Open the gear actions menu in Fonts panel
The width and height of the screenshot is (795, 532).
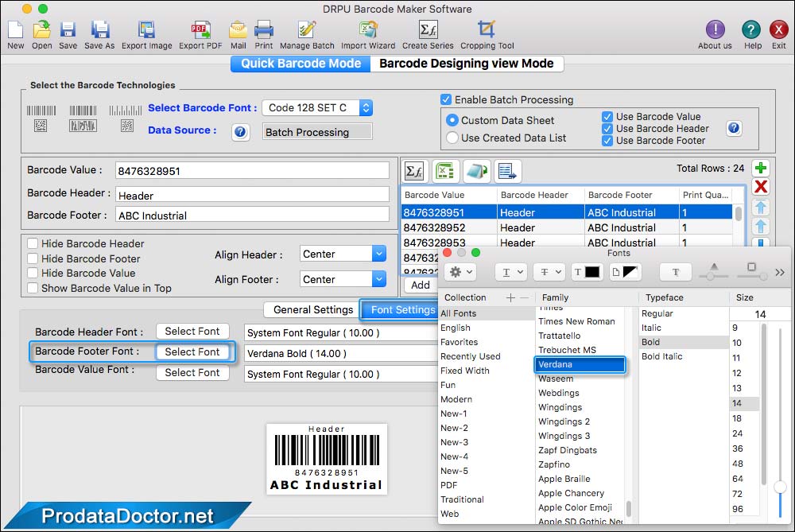461,272
